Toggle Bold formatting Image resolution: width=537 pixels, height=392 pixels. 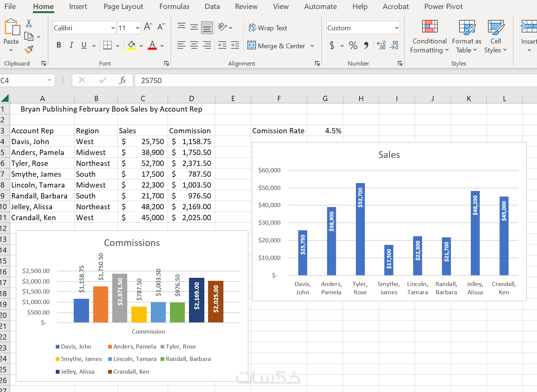coord(59,45)
